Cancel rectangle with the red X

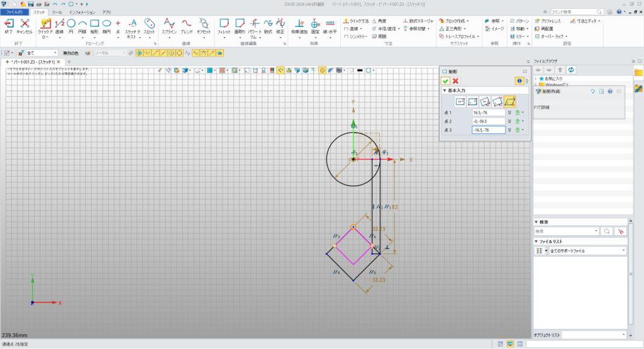455,81
